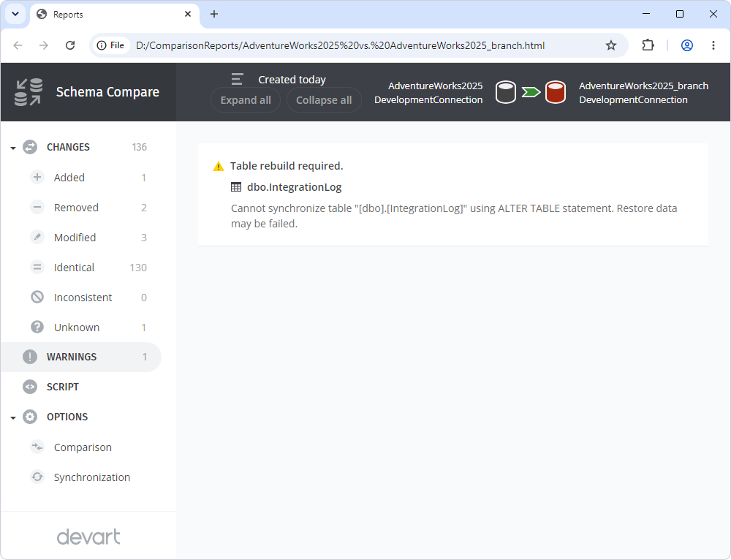Screen dimensions: 731x560
Task: Show Removed objects
Action: (x=76, y=207)
